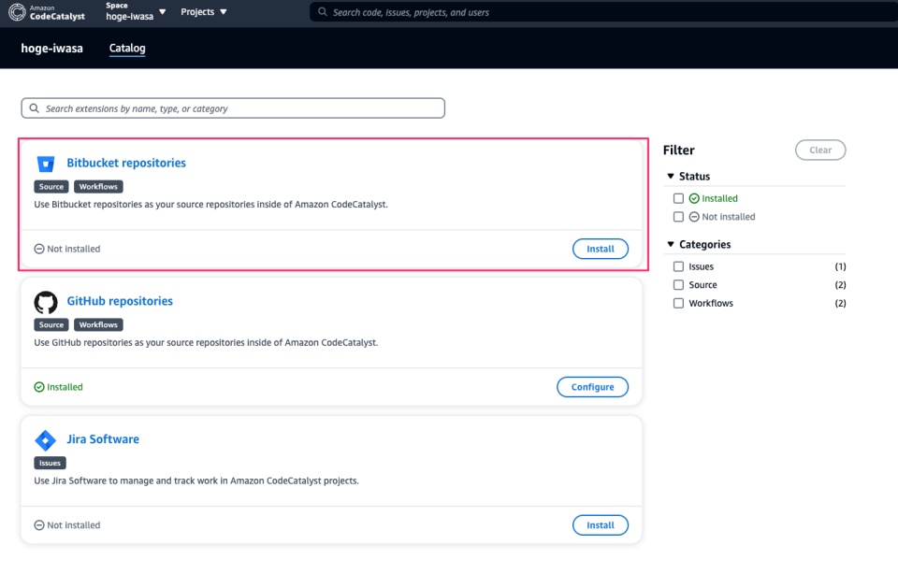Open the hoge-iwasa Space dropdown
898x588 pixels.
(135, 12)
